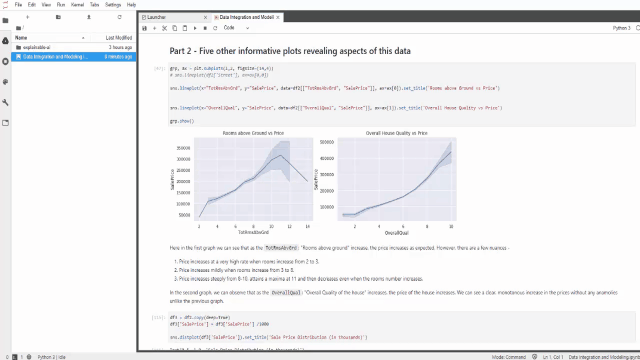Click the Part 2 heading cell
The width and height of the screenshot is (640, 360).
(x=290, y=51)
